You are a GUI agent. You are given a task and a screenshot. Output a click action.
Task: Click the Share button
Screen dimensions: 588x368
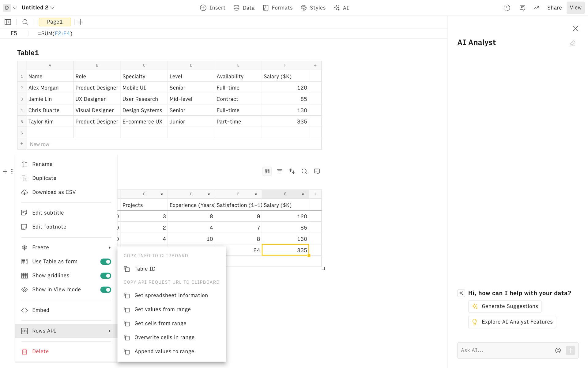(x=554, y=8)
